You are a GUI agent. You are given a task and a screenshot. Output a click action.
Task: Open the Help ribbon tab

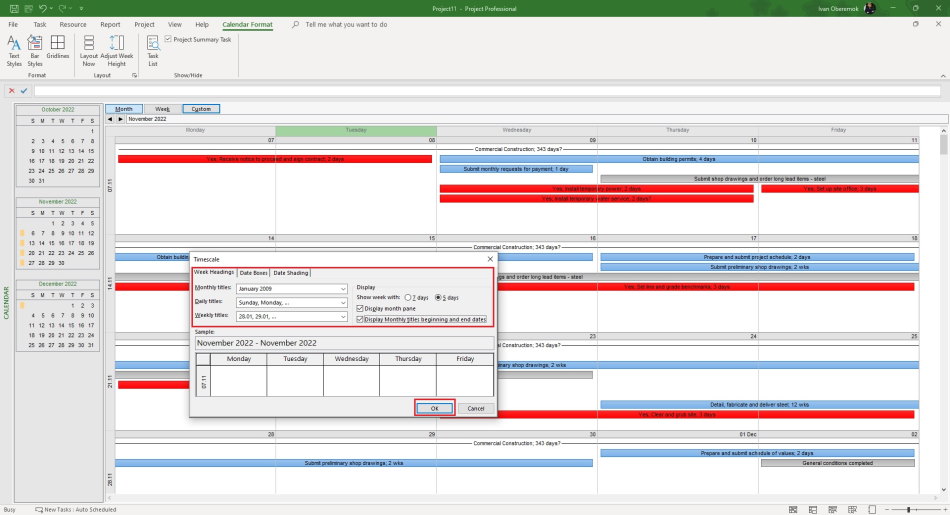202,24
